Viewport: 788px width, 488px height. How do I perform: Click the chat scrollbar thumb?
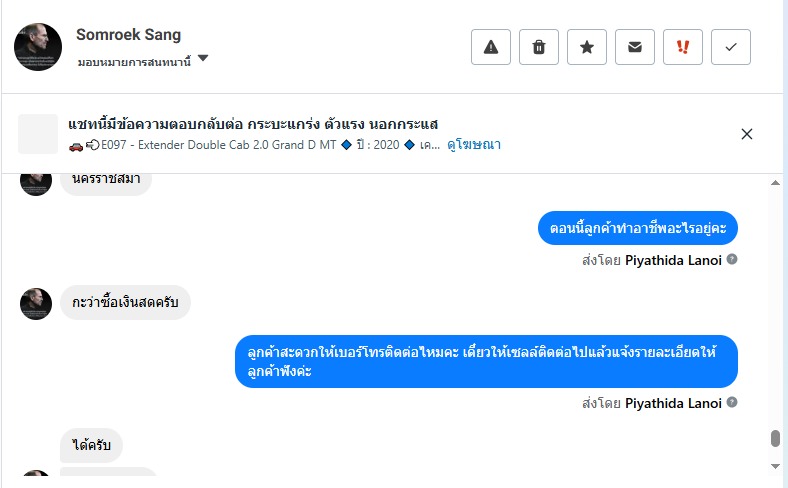775,439
